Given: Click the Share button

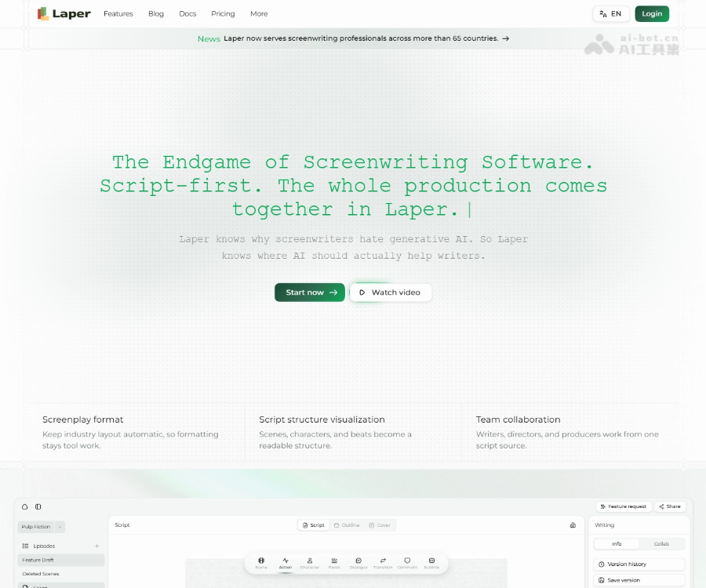Looking at the screenshot, I should (x=670, y=506).
